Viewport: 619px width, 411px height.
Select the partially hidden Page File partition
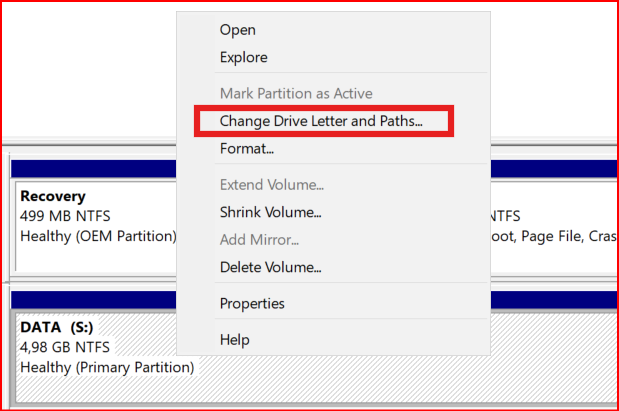coord(548,236)
